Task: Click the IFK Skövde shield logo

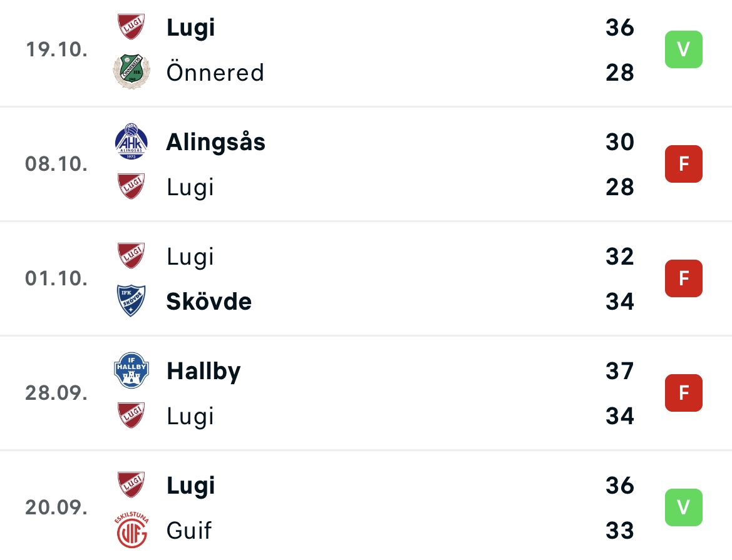Action: (131, 301)
